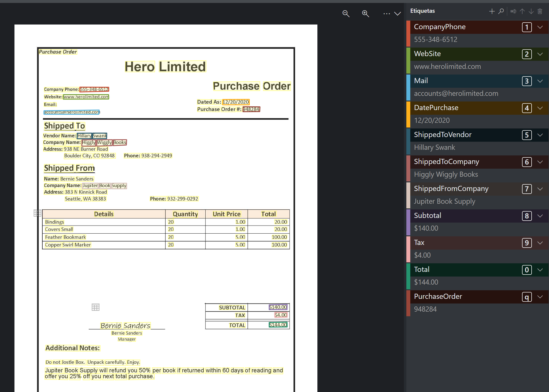This screenshot has height=392, width=549.
Task: Expand options for the CompanyPhone tag
Action: coord(540,27)
